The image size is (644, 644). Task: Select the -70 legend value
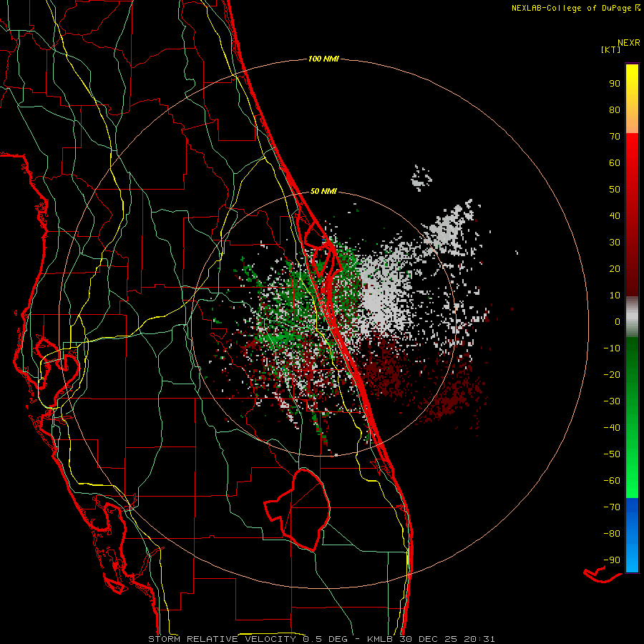click(x=612, y=507)
